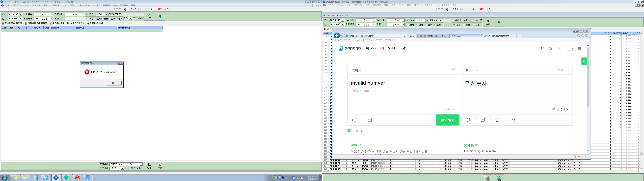The height and width of the screenshot is (181, 644).
Task: Click the 엑셀 export icon at bottom left window
Action: point(160,166)
